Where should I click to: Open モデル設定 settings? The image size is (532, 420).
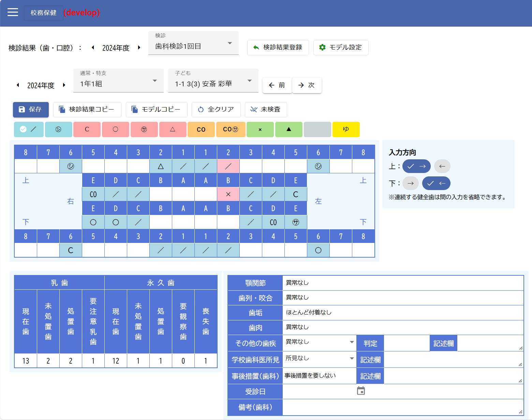coord(341,47)
